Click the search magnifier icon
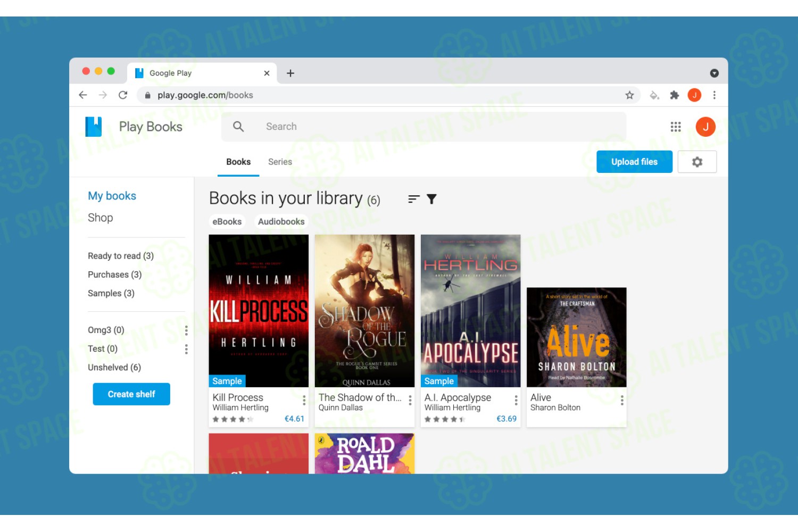Image resolution: width=798 pixels, height=532 pixels. point(238,127)
